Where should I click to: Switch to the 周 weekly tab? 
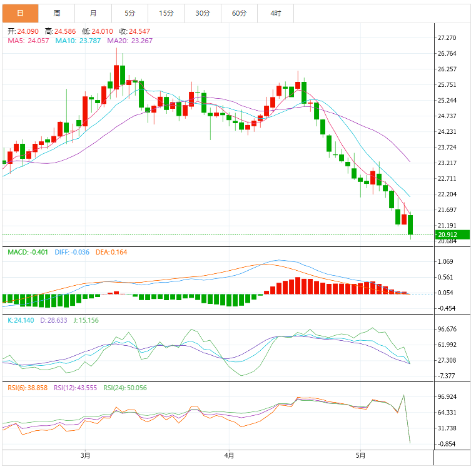click(x=57, y=13)
